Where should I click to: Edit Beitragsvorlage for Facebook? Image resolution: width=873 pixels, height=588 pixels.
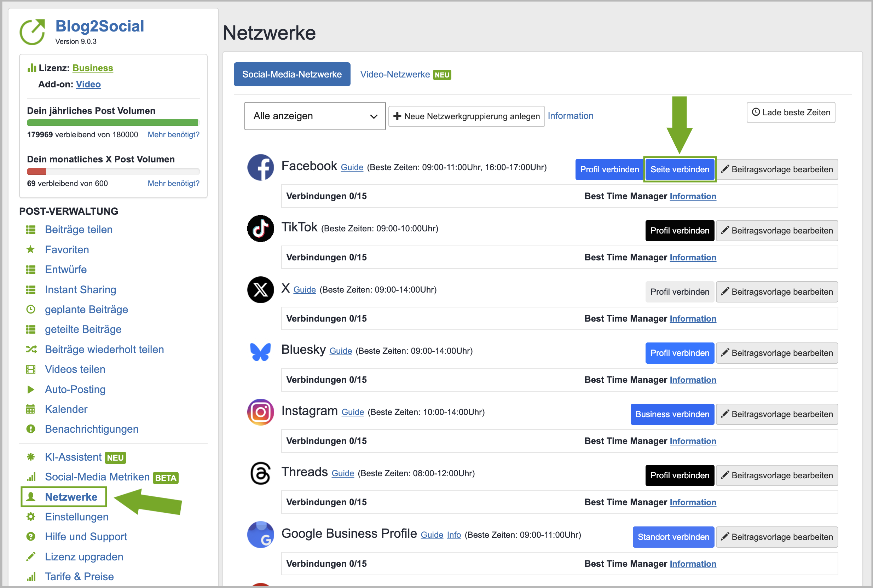click(777, 169)
